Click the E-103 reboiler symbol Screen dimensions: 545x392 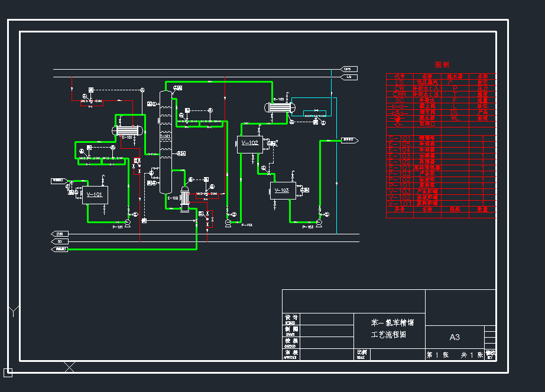[x=184, y=199]
